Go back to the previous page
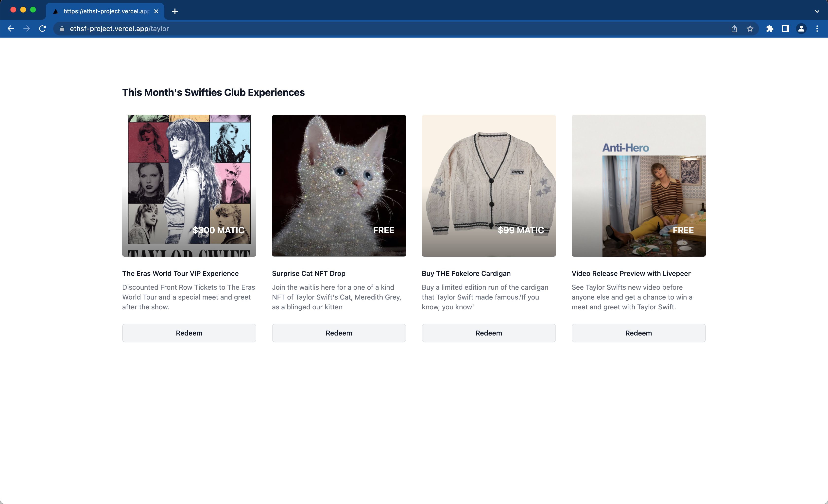 click(x=11, y=29)
